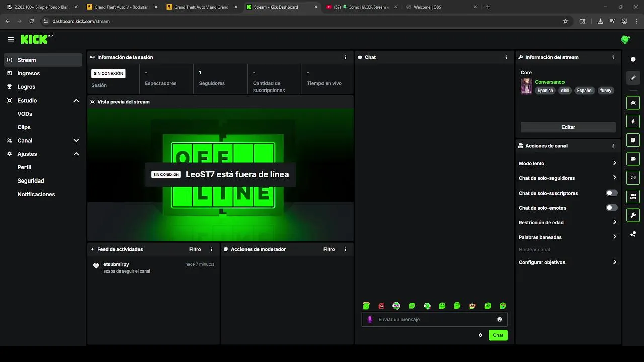644x362 pixels.
Task: Open Filtro in Feed de actividades
Action: point(195,249)
